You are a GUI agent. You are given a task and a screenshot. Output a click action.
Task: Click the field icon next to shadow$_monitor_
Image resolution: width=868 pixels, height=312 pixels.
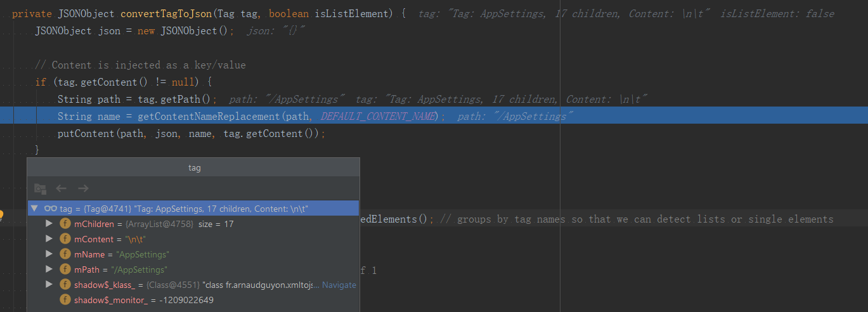(65, 300)
